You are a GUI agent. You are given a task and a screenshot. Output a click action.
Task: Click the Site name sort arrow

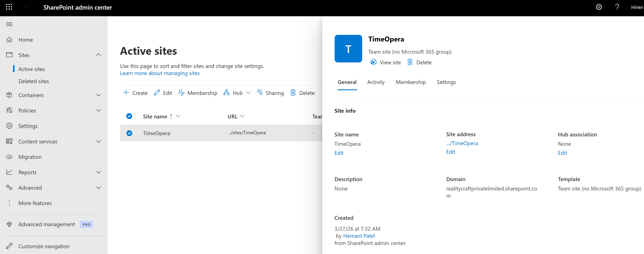point(171,116)
